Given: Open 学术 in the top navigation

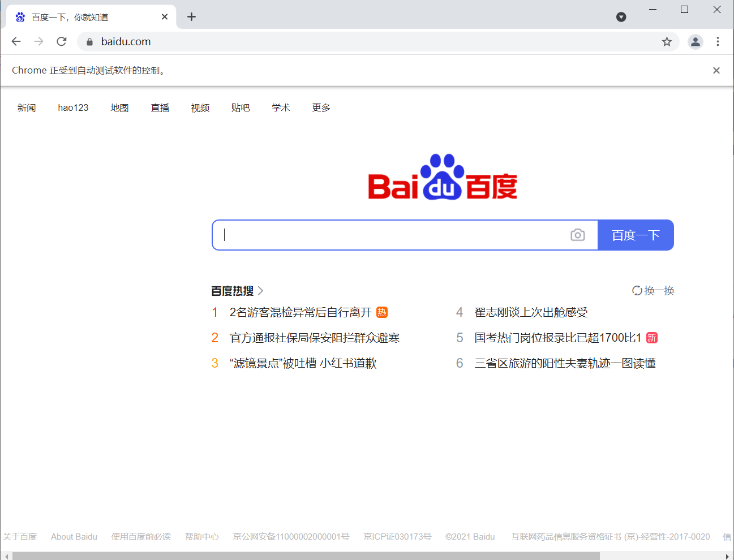Looking at the screenshot, I should 281,107.
